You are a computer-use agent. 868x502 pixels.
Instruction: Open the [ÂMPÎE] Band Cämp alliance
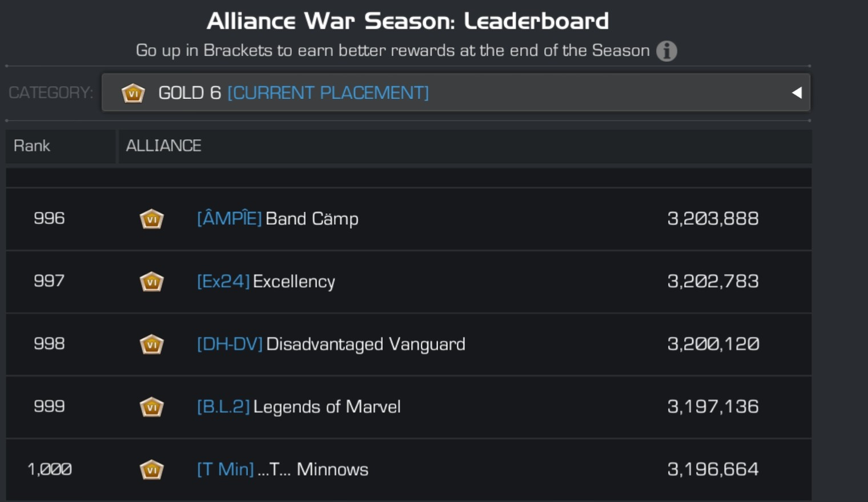[x=278, y=218]
